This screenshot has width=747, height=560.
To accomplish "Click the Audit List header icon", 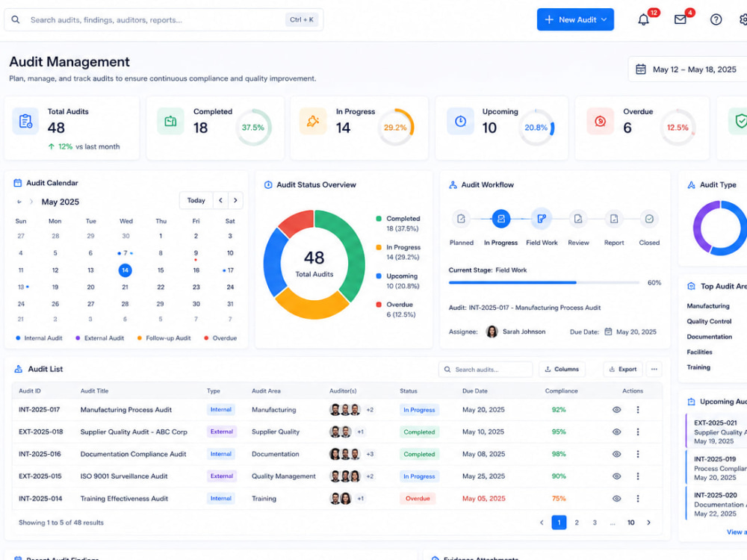I will coord(18,369).
